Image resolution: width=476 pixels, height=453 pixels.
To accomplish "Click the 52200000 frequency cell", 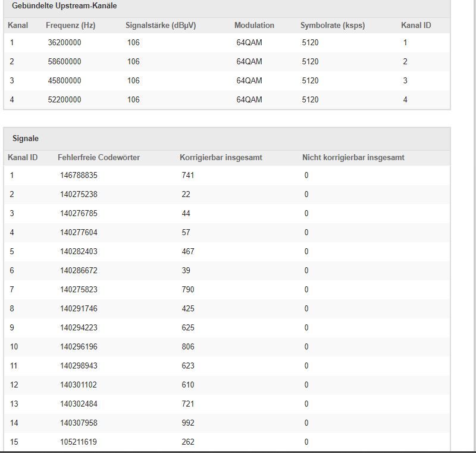I will (64, 100).
